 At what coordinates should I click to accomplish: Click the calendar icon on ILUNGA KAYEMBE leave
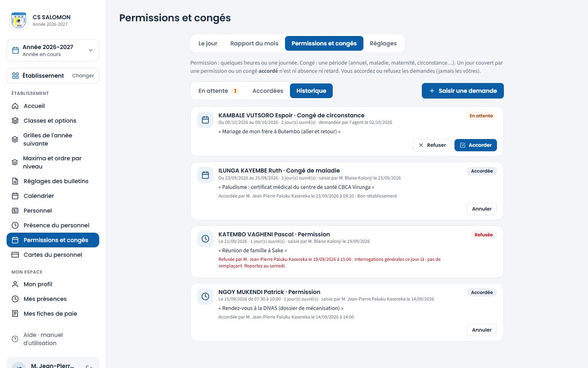click(205, 175)
